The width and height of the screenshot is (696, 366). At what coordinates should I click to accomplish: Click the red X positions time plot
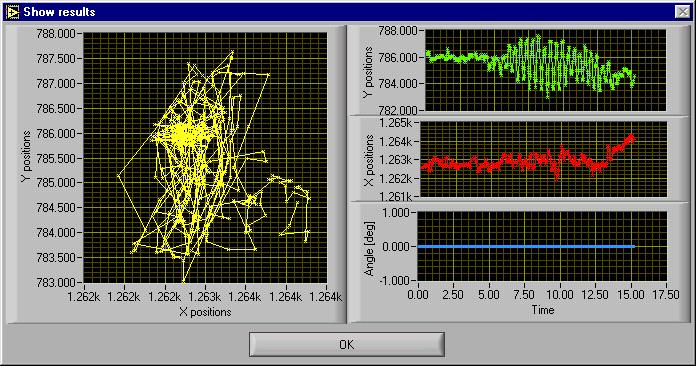(x=543, y=159)
